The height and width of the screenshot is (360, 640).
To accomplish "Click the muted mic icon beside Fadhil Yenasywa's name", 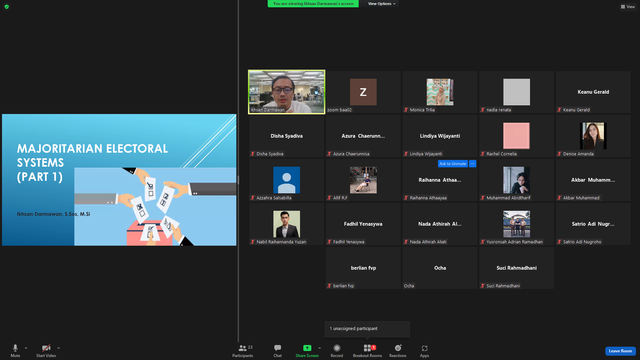I will click(329, 242).
